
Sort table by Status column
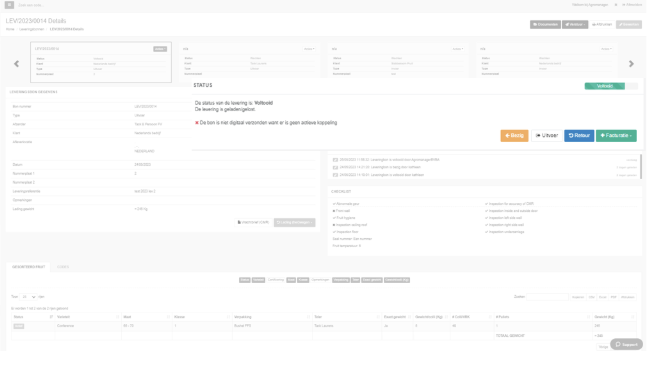(33, 317)
